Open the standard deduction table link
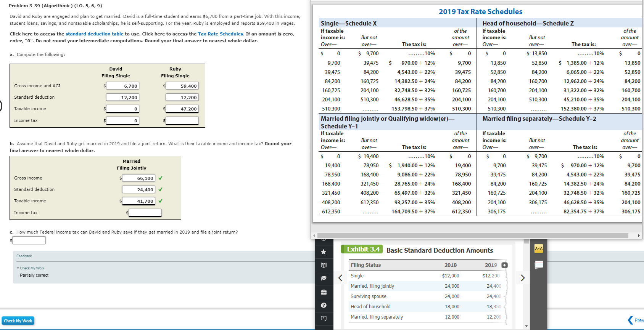The height and width of the screenshot is (330, 644). 95,34
